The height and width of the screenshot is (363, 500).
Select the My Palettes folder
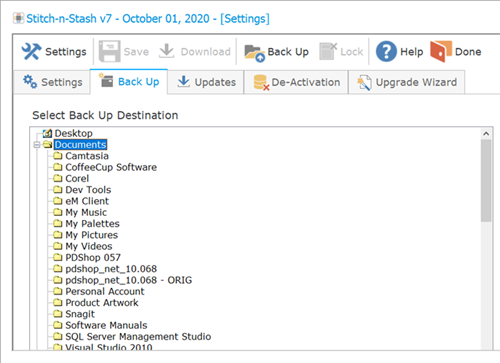point(92,224)
